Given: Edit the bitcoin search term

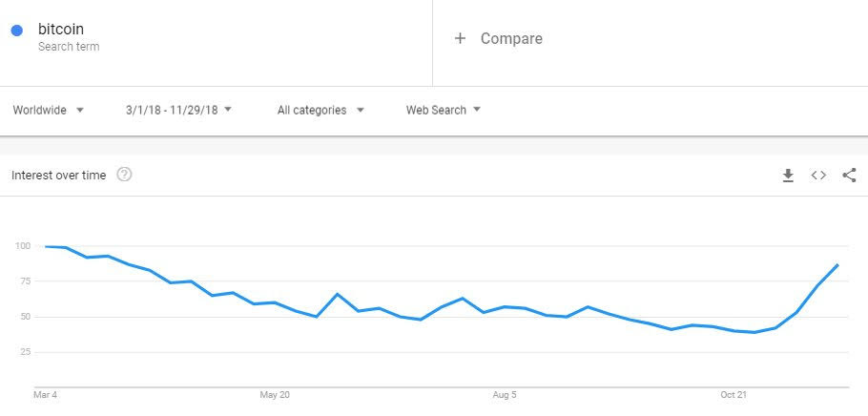Looking at the screenshot, I should point(61,29).
